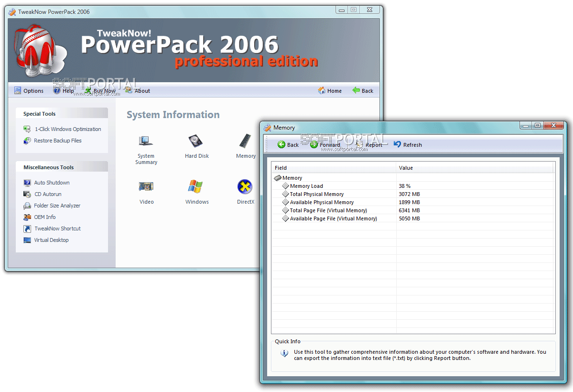Click the Home house icon in main window
This screenshot has height=392, width=573.
(322, 90)
